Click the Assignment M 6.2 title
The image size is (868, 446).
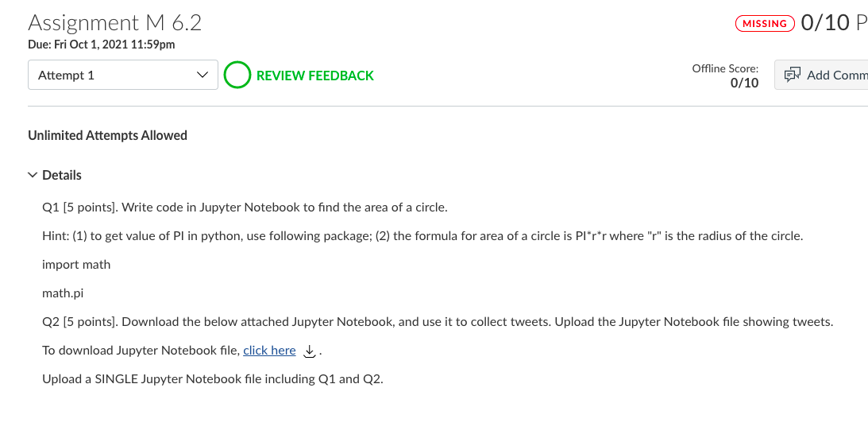(x=114, y=23)
